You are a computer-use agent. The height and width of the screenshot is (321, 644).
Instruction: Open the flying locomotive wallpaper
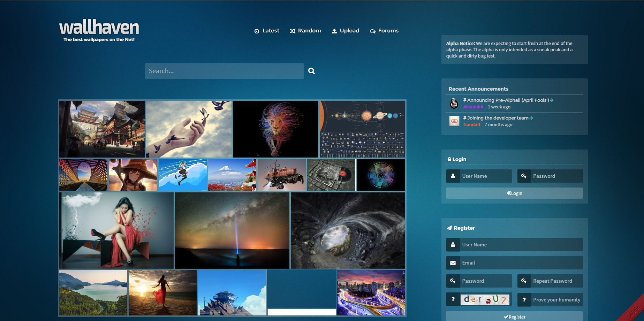tap(282, 175)
